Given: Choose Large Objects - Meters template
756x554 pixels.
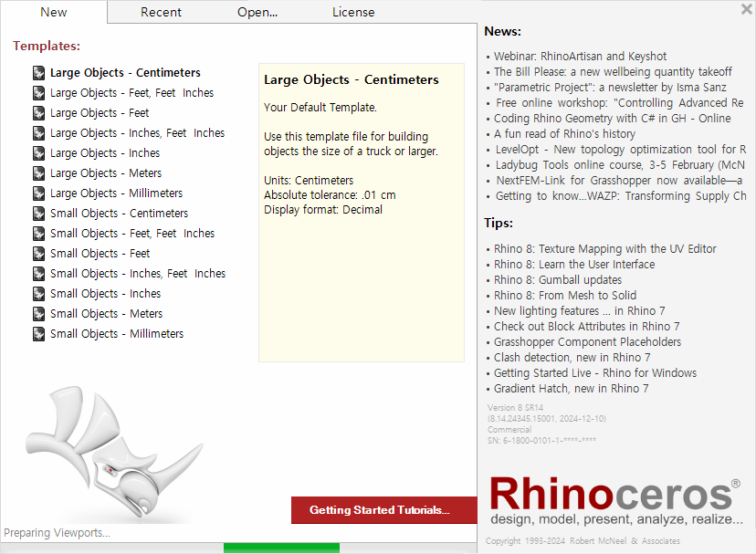Looking at the screenshot, I should tap(106, 173).
